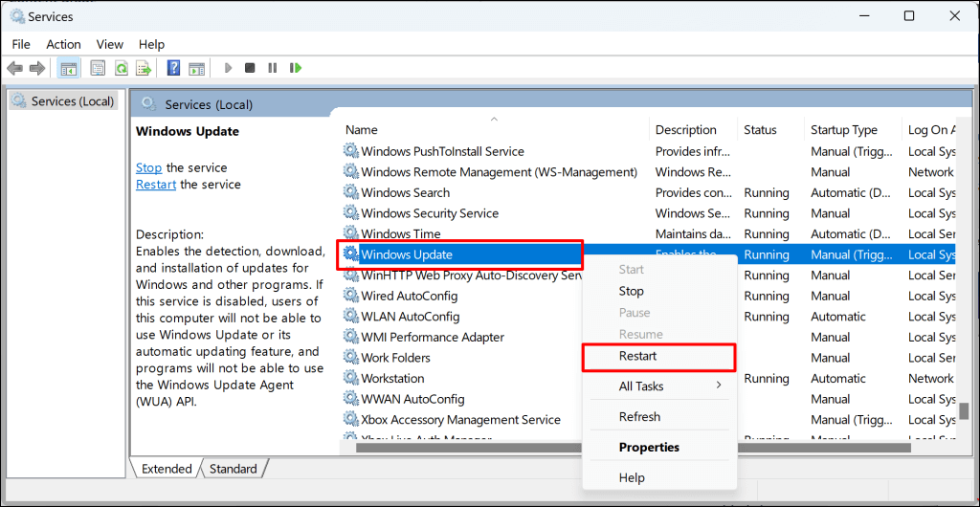Click the green Refresh toolbar icon
This screenshot has height=507, width=980.
[x=122, y=68]
